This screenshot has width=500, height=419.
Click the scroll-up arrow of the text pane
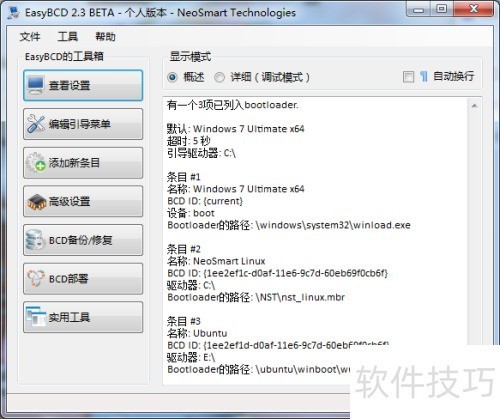tap(474, 106)
